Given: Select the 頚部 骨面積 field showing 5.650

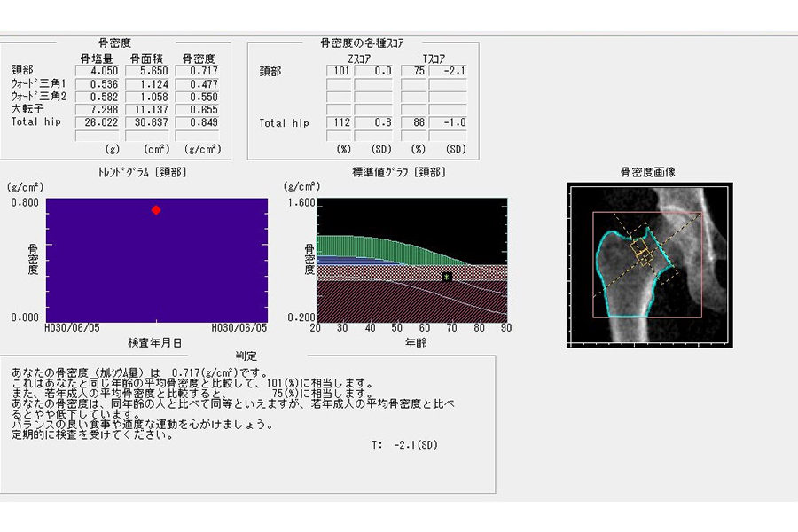Looking at the screenshot, I should tap(147, 71).
